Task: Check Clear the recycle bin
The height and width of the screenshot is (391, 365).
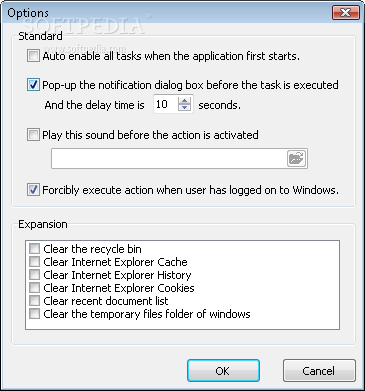Action: coord(34,249)
